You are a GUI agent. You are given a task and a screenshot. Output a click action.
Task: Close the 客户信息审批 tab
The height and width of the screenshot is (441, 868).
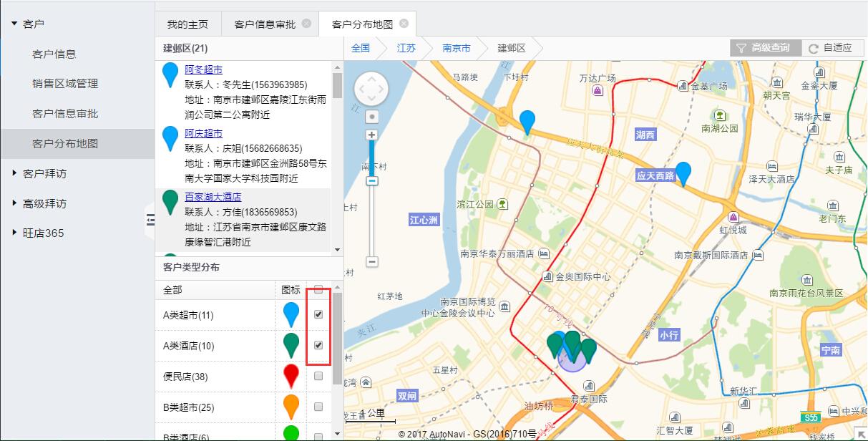coord(306,24)
